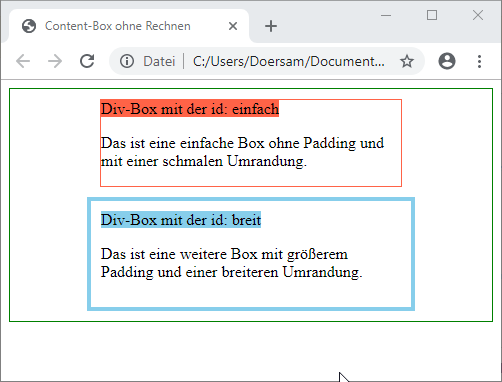
Task: Open the Chrome three-dot menu
Action: (479, 61)
